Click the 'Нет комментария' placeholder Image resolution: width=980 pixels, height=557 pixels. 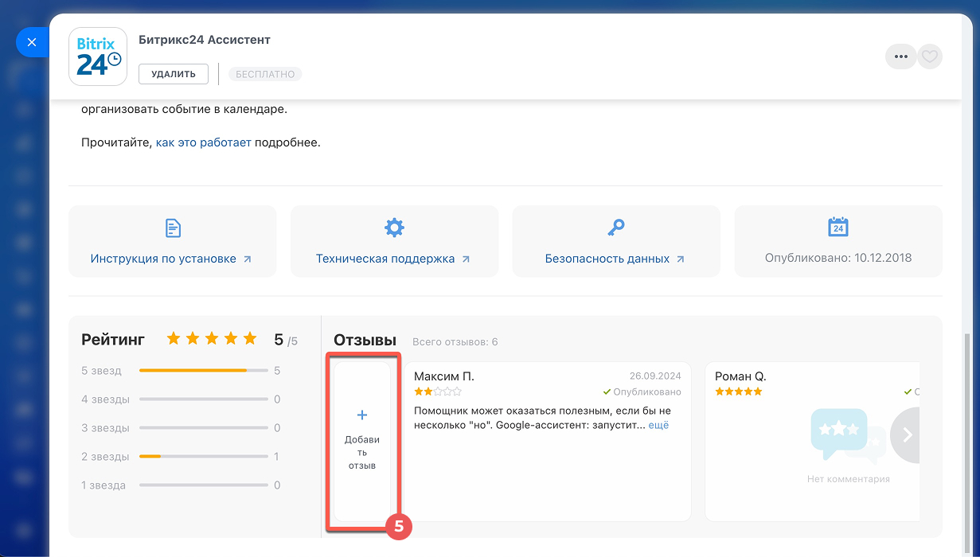[x=849, y=479]
